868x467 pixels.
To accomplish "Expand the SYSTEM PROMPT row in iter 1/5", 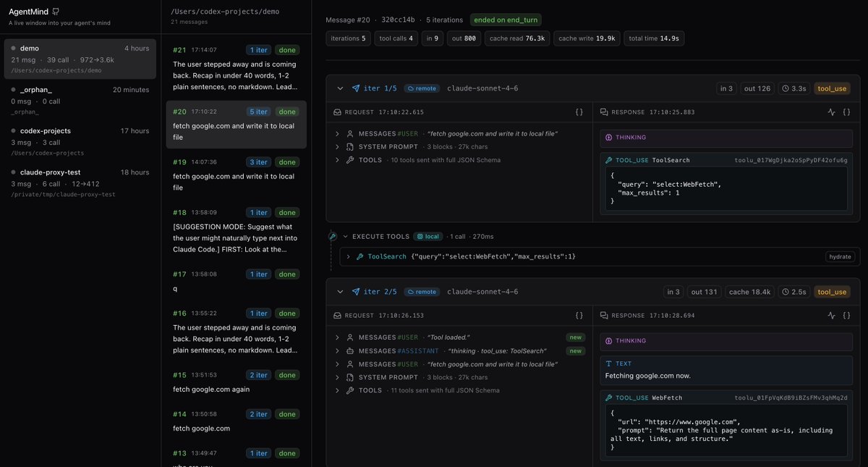I will tap(337, 147).
